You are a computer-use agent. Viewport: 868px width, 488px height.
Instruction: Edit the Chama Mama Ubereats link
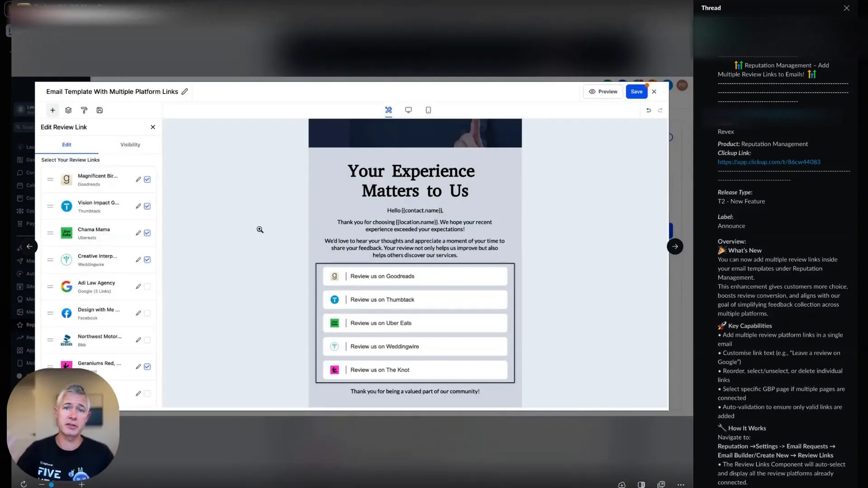click(138, 233)
